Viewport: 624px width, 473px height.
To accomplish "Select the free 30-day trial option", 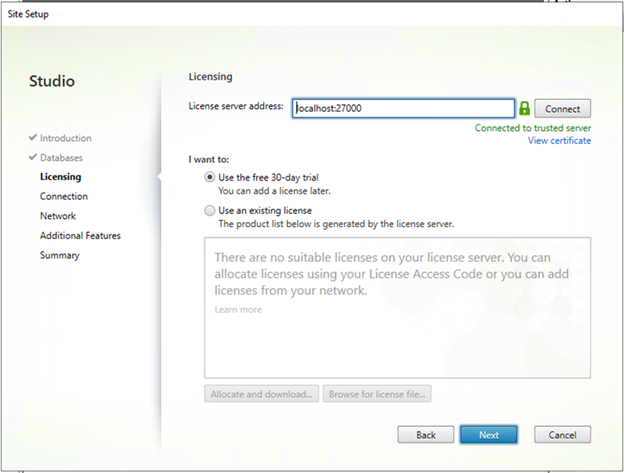I will pos(210,177).
